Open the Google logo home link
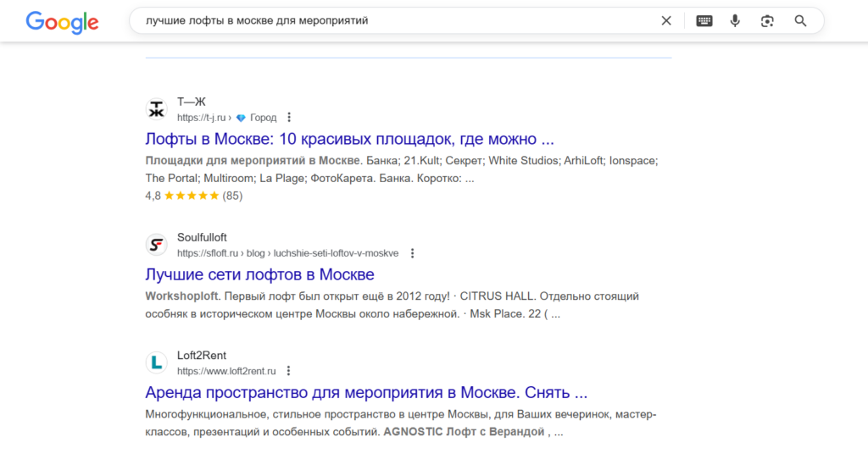The height and width of the screenshot is (459, 868). (x=62, y=22)
